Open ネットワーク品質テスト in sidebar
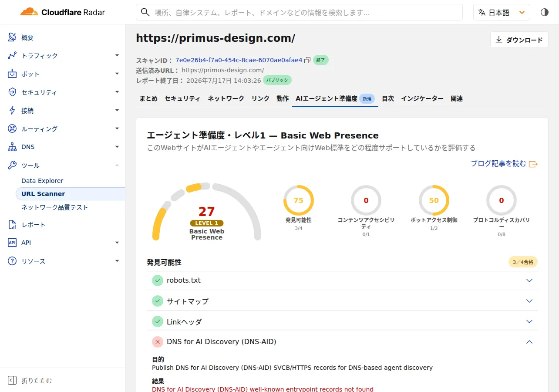The image size is (559, 392). (55, 207)
